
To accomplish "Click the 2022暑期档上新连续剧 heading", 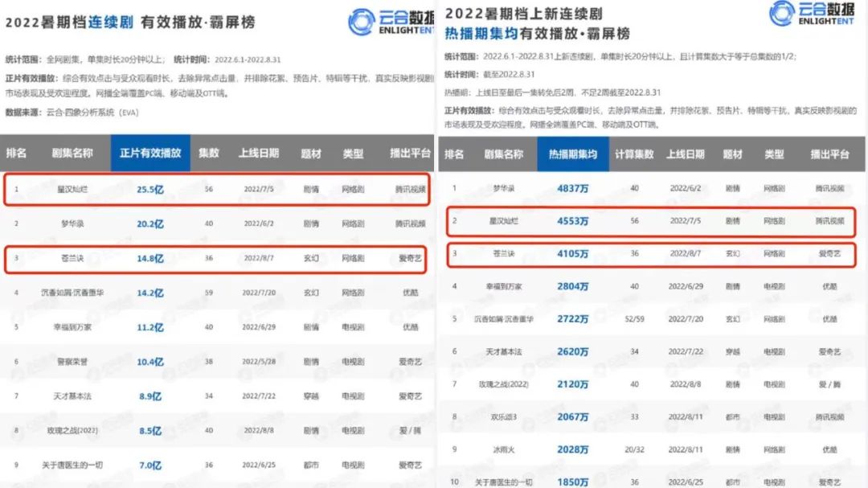I will point(522,14).
